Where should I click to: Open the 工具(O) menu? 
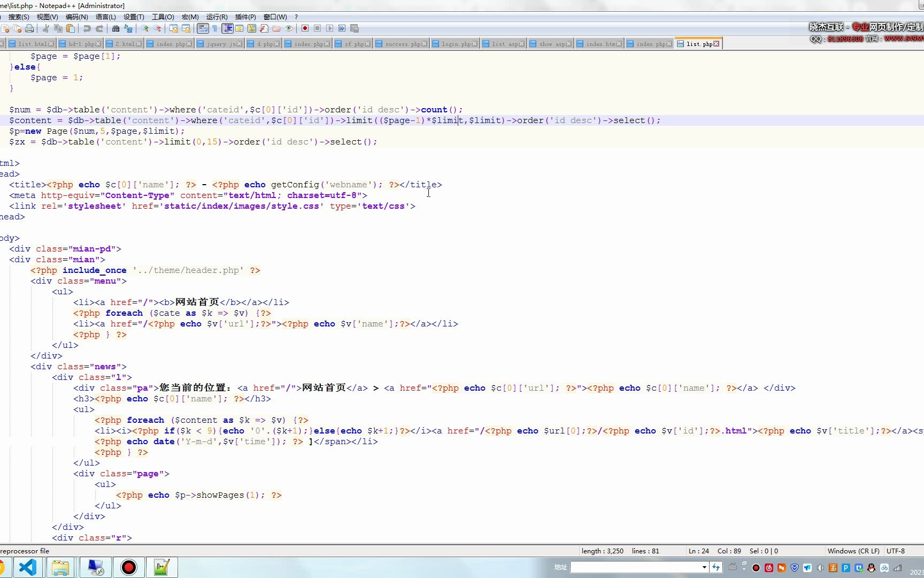[x=163, y=17]
